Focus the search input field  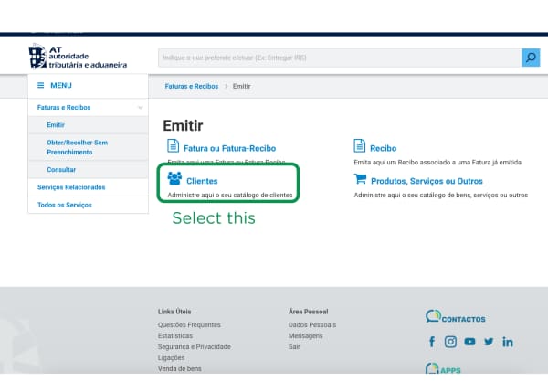click(340, 58)
